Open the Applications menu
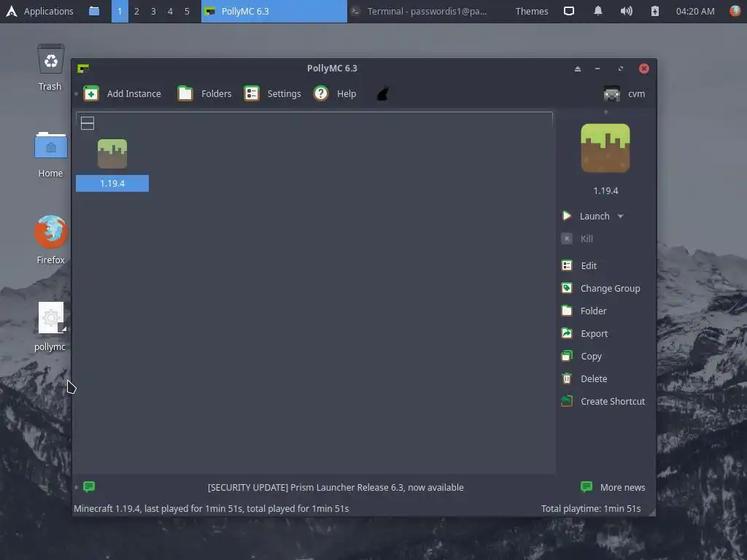This screenshot has height=560, width=747. pos(39,12)
